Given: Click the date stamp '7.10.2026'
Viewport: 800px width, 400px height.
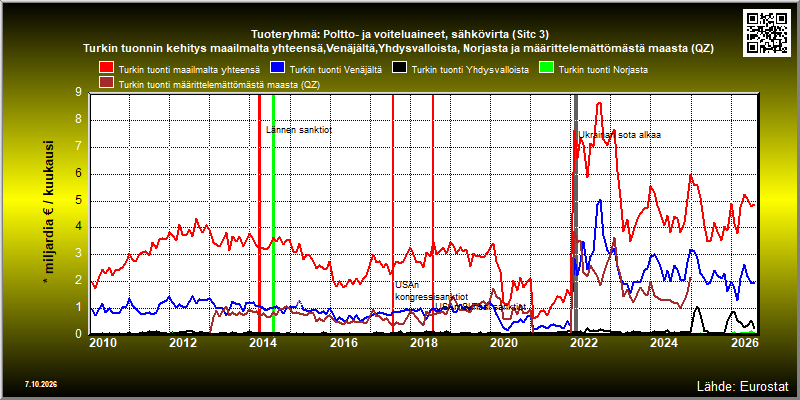Looking at the screenshot, I should tap(40, 384).
